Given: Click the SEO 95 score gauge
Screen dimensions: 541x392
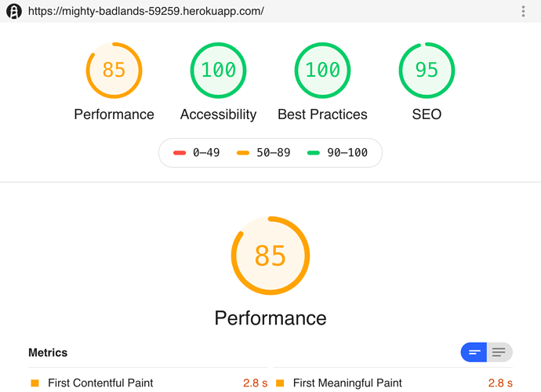Looking at the screenshot, I should tap(427, 70).
